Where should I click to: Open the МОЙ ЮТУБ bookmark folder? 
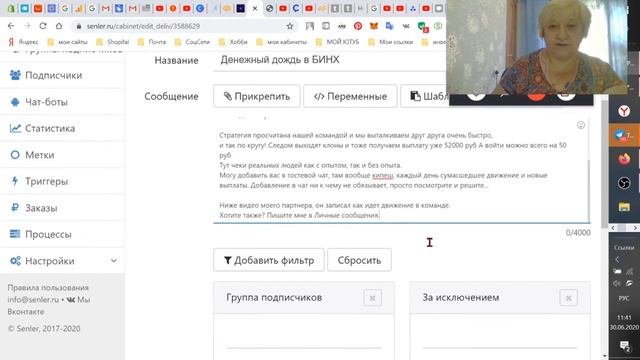tap(338, 42)
